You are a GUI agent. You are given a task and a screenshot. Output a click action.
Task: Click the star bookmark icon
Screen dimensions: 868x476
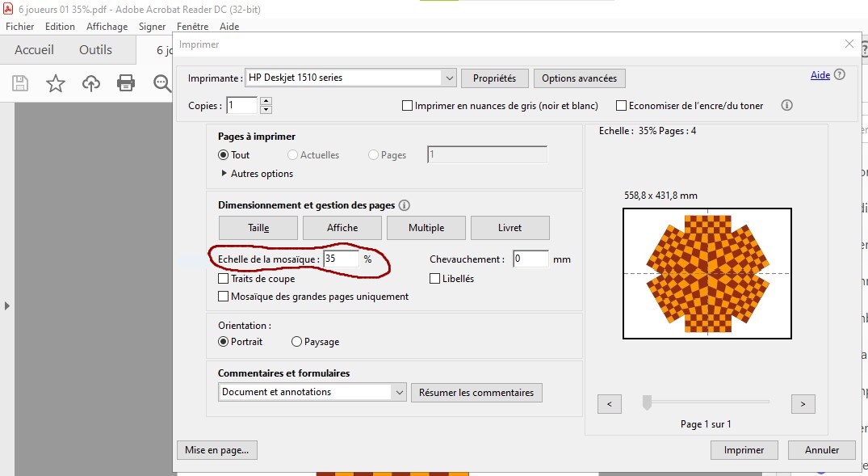click(56, 83)
